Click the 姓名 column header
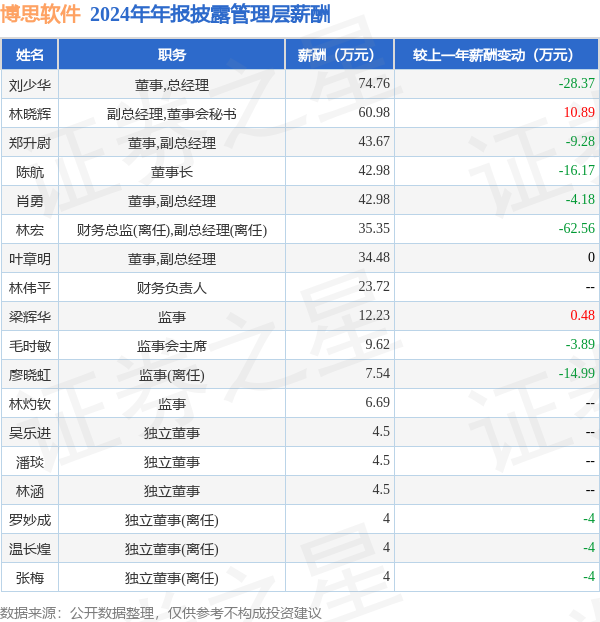Viewport: 600px width, 622px height. click(30, 55)
